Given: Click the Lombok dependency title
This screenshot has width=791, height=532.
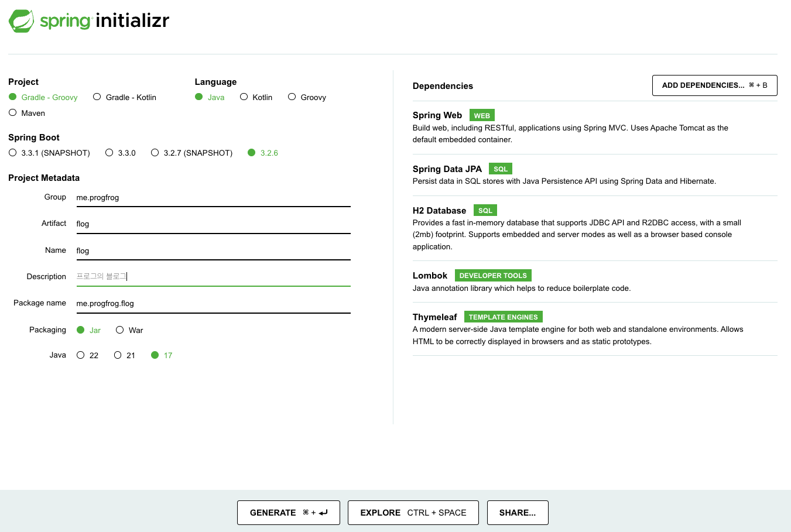Looking at the screenshot, I should 430,276.
